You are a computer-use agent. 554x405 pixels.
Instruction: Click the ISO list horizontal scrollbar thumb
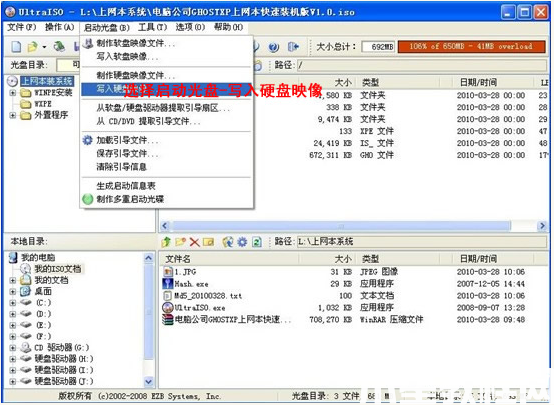pos(341,226)
